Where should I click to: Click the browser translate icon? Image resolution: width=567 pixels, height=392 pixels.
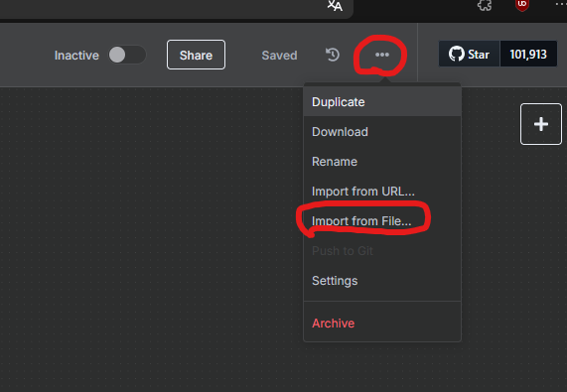335,5
